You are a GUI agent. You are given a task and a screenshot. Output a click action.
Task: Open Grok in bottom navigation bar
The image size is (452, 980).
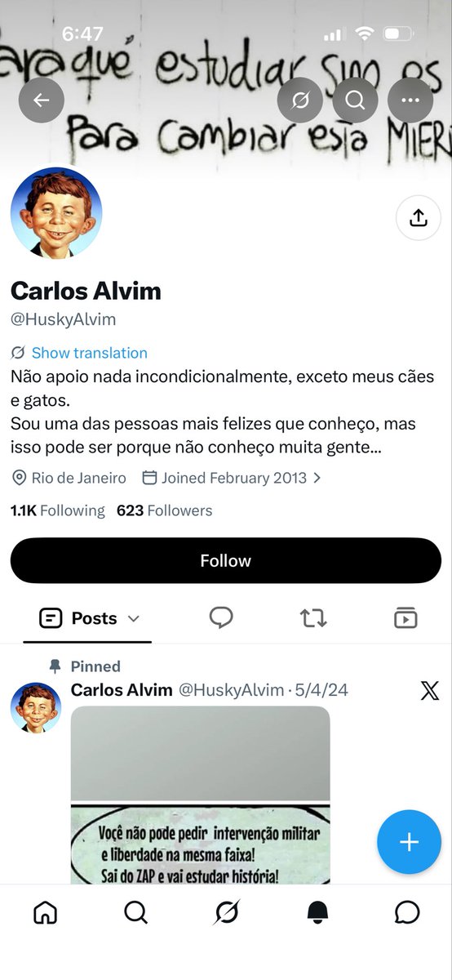(227, 912)
